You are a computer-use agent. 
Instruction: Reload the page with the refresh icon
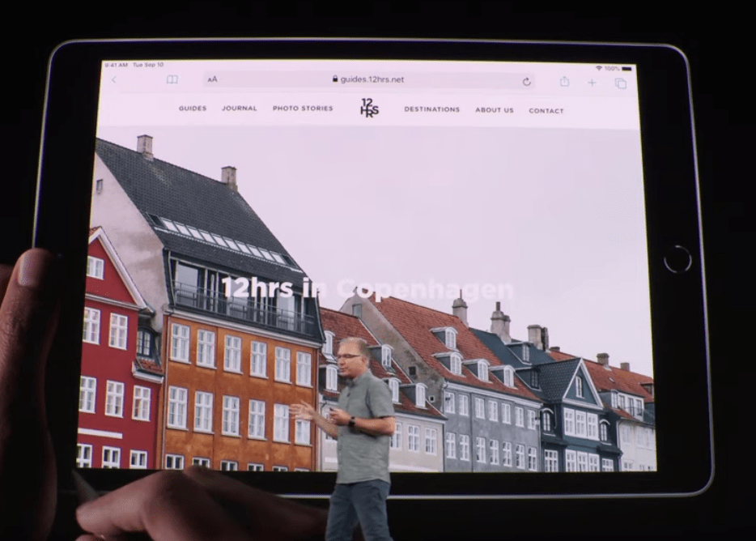click(x=526, y=82)
